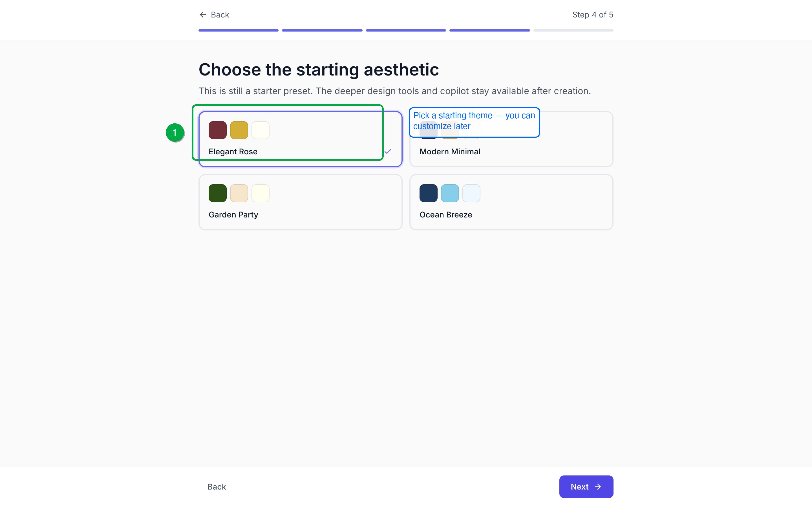Click the sky blue Ocean Breeze swatch
The width and height of the screenshot is (812, 507).
pyautogui.click(x=450, y=193)
